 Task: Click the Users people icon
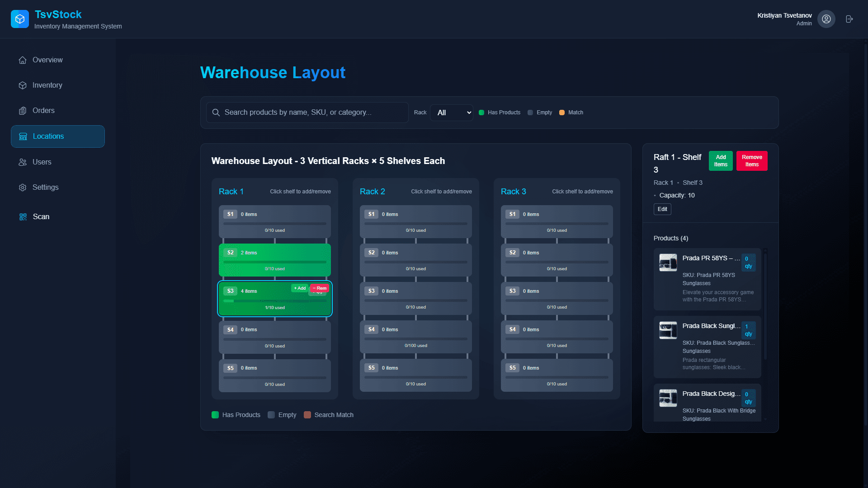point(23,162)
